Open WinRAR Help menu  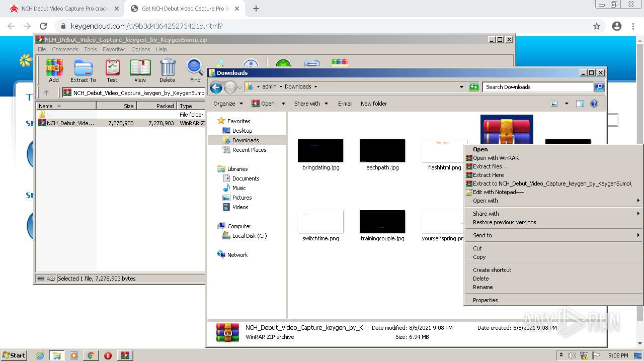[161, 49]
